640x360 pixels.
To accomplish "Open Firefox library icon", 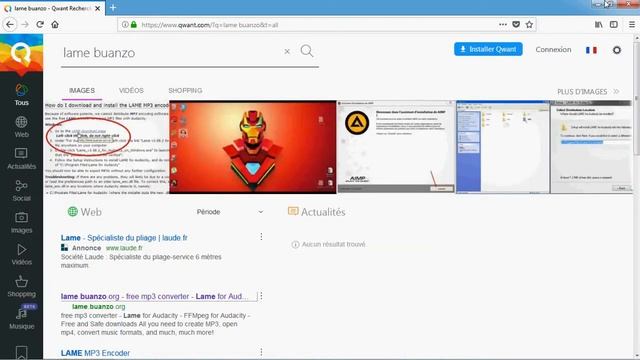I will (x=598, y=24).
